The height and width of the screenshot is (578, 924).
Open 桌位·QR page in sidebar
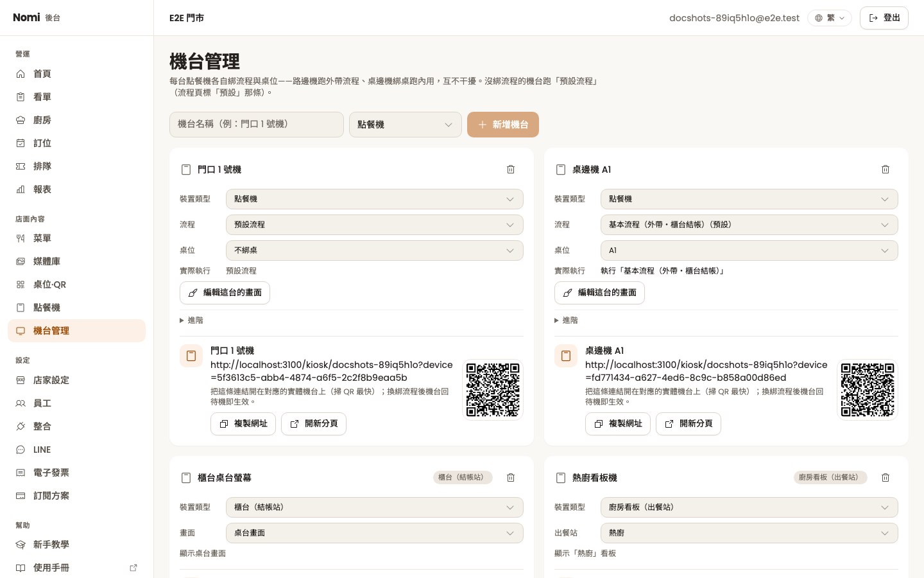[76, 285]
